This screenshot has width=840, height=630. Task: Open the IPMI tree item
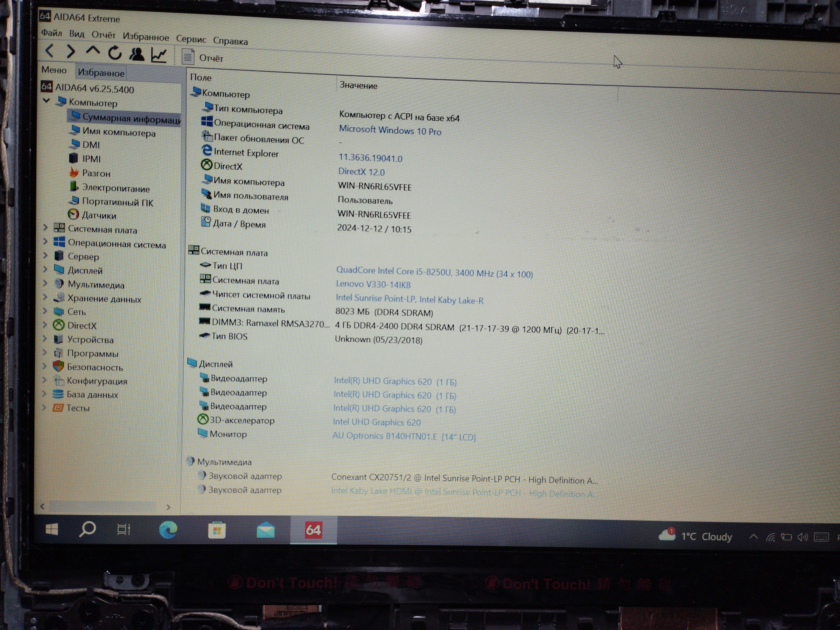click(x=84, y=158)
